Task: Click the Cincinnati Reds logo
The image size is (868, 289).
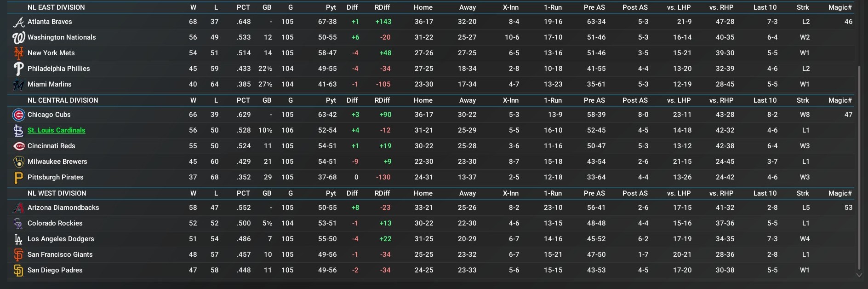Action: click(18, 146)
